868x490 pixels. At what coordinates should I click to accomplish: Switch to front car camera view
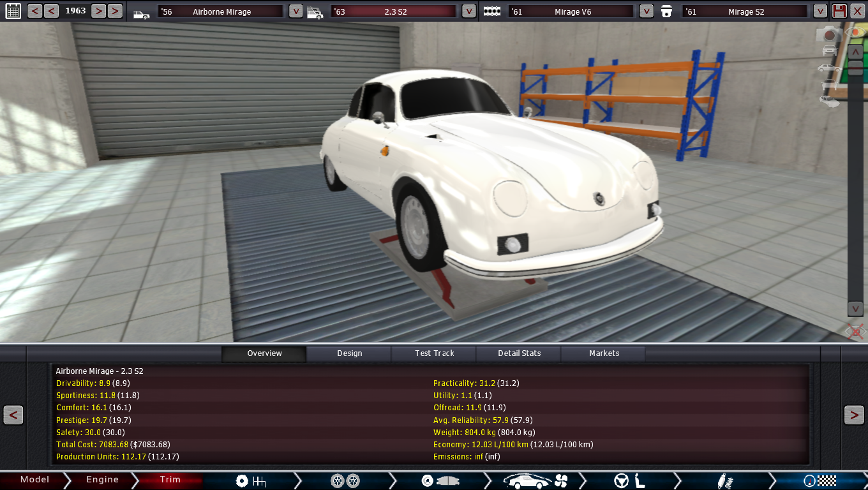tap(829, 50)
